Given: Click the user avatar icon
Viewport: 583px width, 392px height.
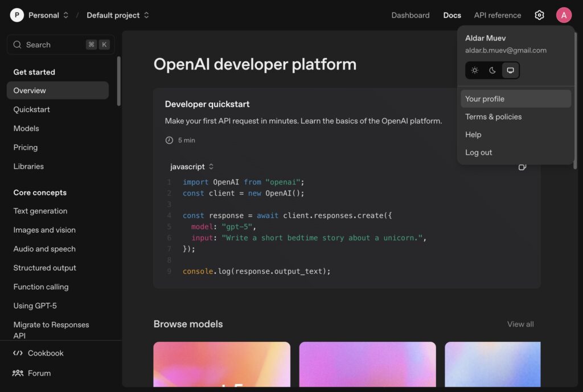Looking at the screenshot, I should [564, 15].
